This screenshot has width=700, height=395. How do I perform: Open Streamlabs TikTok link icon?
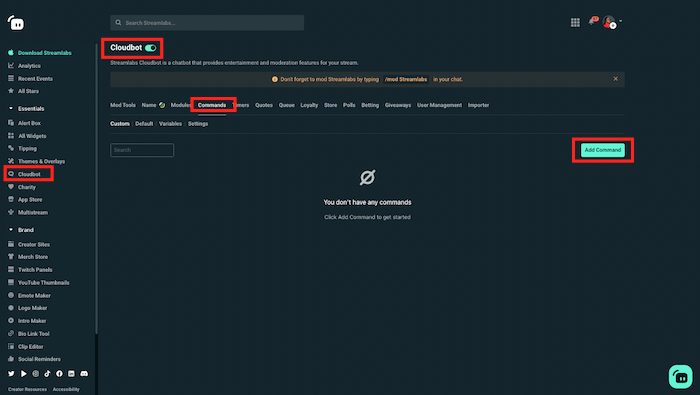[x=47, y=374]
